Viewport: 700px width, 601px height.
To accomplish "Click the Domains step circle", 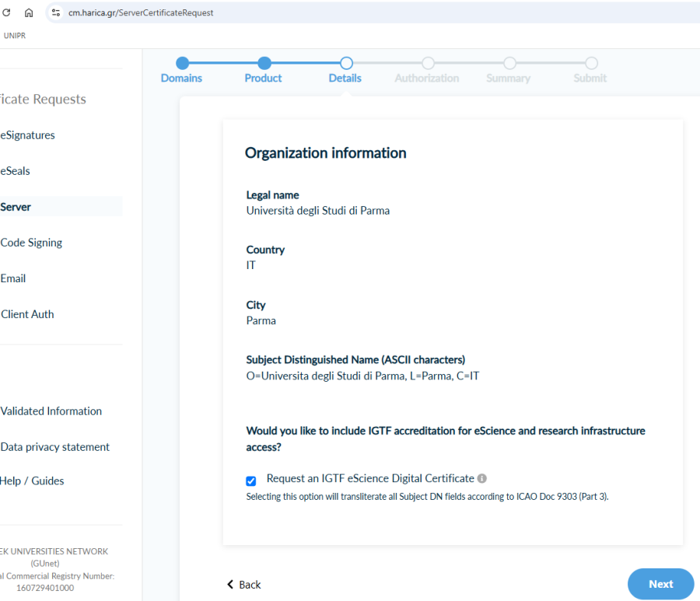I will pyautogui.click(x=182, y=63).
